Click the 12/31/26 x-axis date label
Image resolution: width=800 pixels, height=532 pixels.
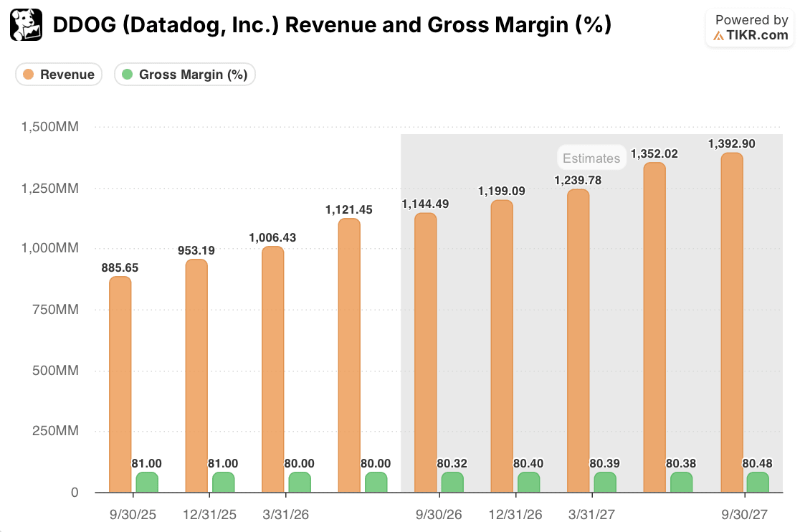click(515, 515)
